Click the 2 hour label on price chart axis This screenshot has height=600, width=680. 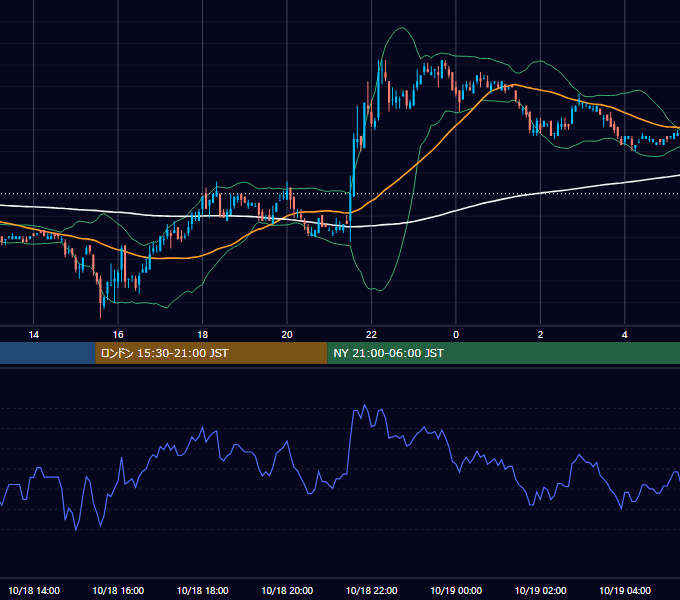(540, 335)
